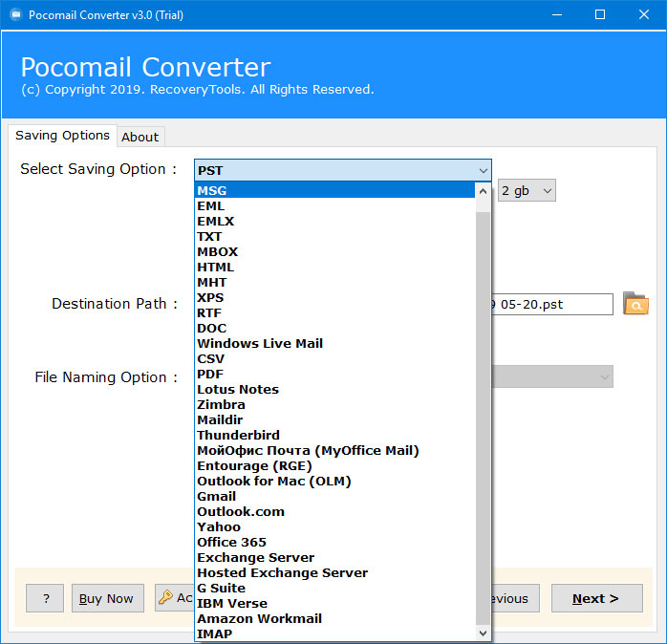The height and width of the screenshot is (644, 667).
Task: Choose Gmail as saving option
Action: click(x=334, y=497)
